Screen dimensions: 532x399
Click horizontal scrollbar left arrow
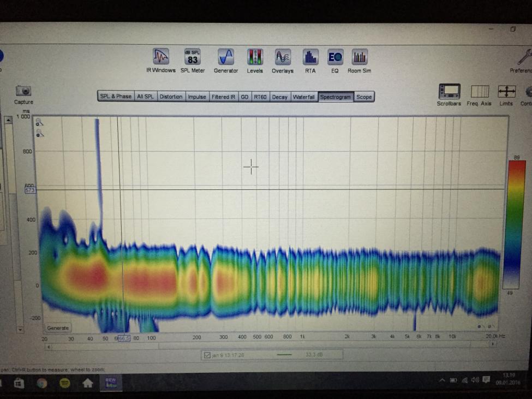[x=49, y=347]
